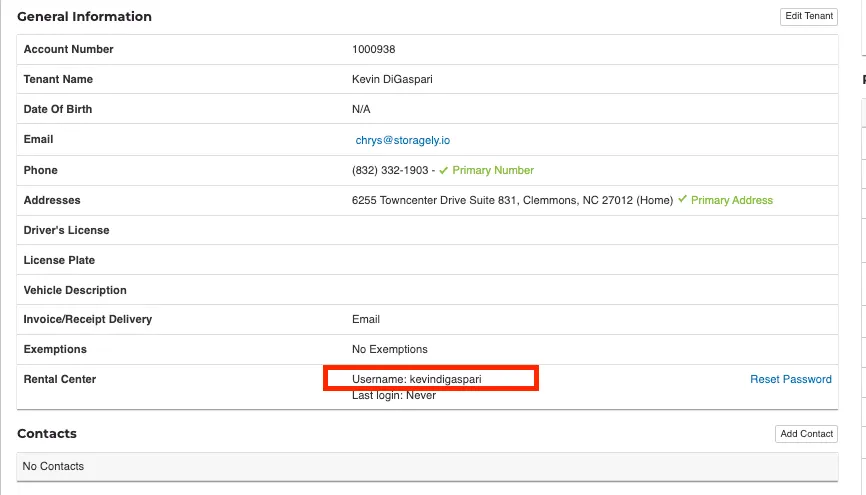Click the Contacts section heading

47,434
